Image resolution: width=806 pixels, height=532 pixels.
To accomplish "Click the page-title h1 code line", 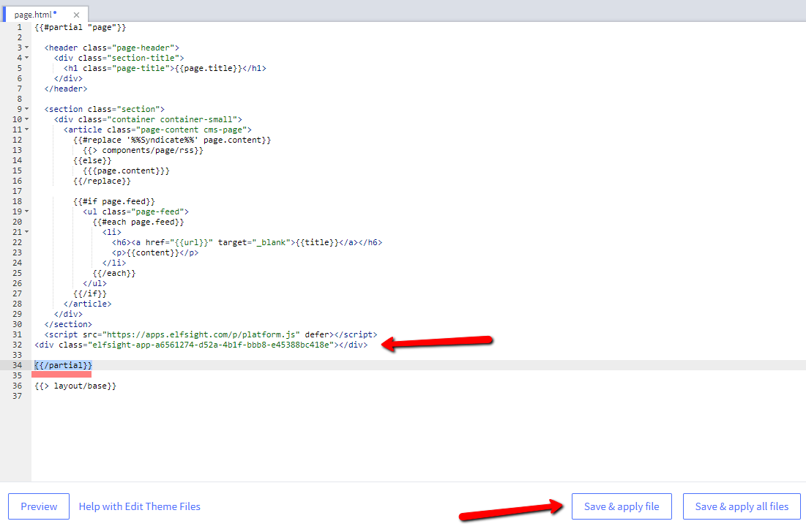I will pos(165,68).
